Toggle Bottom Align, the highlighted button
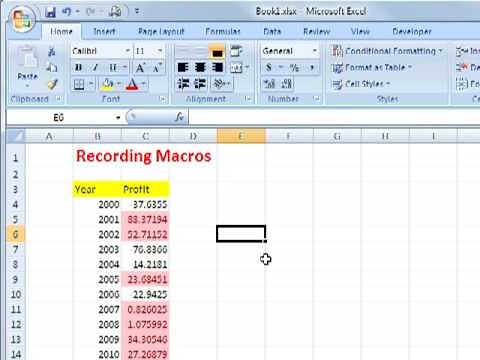The height and width of the screenshot is (360, 480). coord(217,52)
